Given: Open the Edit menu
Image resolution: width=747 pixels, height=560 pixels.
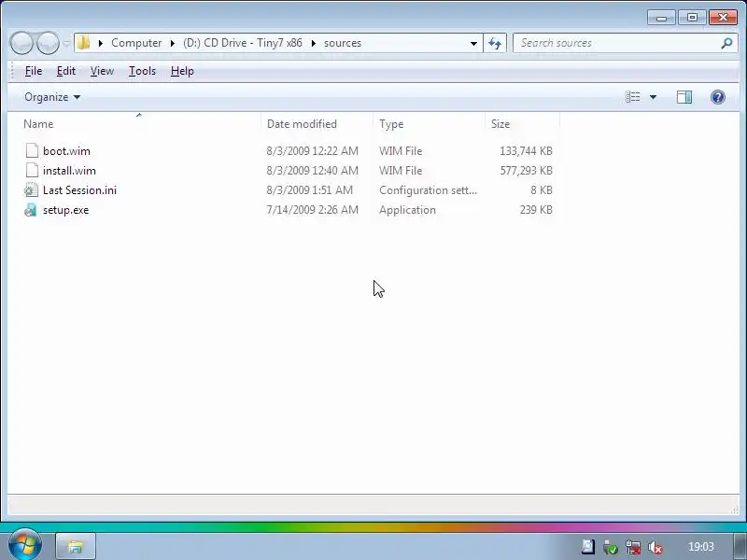Looking at the screenshot, I should click(65, 71).
